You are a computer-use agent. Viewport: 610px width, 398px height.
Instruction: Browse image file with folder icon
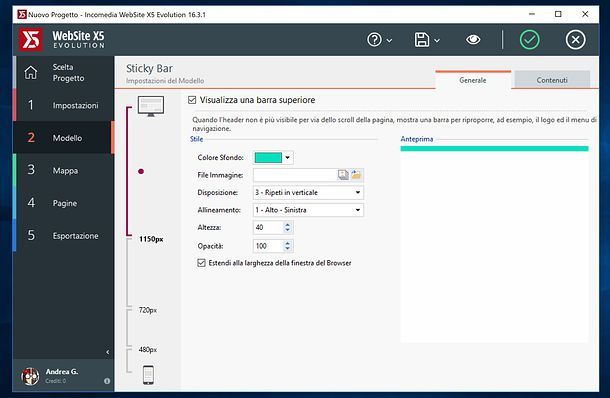(x=356, y=175)
